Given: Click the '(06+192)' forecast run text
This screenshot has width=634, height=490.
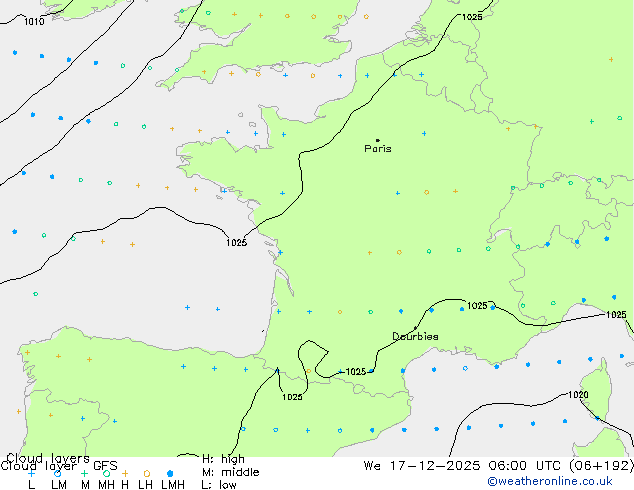Looking at the screenshot, I should point(603,466).
